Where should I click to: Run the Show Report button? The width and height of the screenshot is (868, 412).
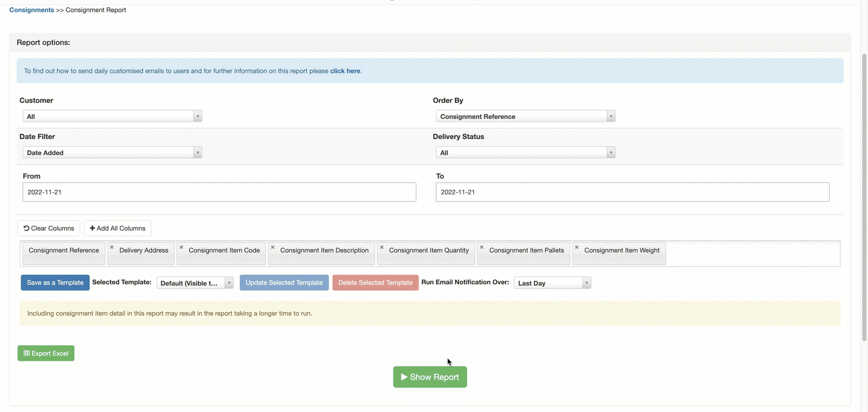click(x=430, y=377)
